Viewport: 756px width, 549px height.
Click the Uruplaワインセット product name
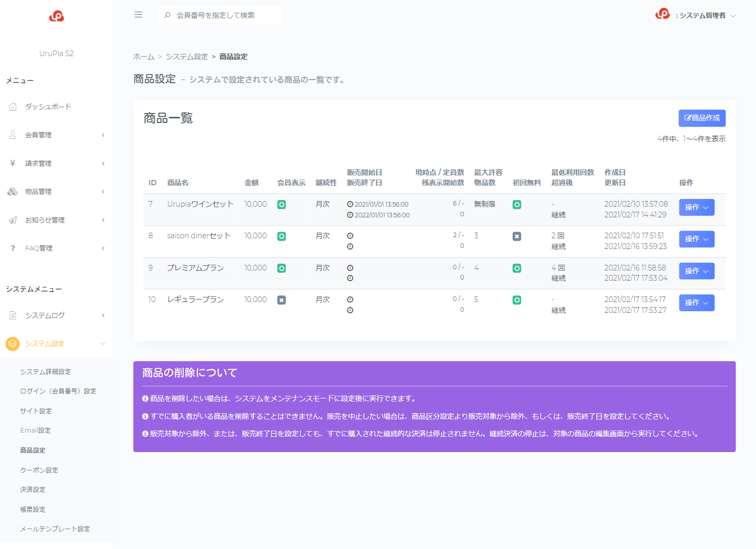pyautogui.click(x=200, y=204)
